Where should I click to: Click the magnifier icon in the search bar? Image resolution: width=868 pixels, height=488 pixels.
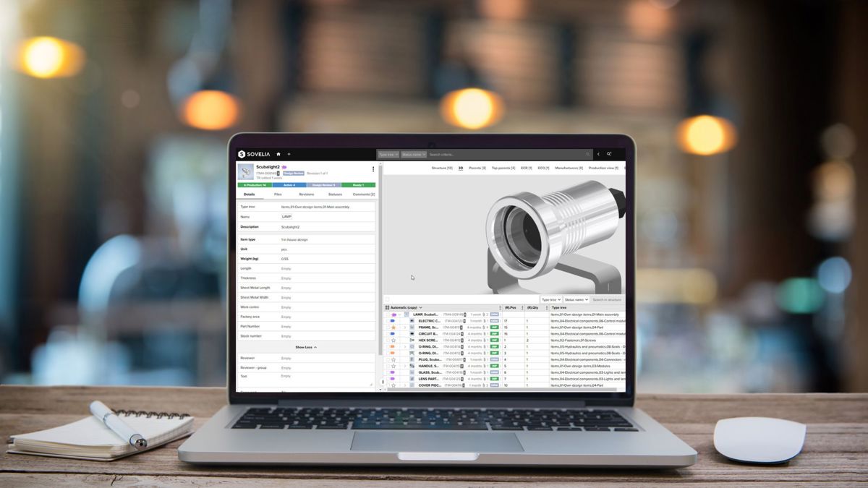pos(587,154)
